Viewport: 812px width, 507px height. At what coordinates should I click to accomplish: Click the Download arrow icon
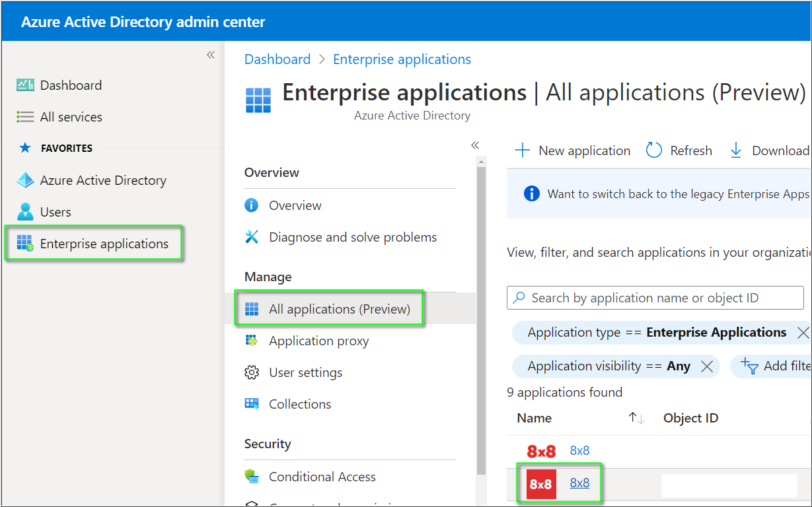[x=736, y=151]
